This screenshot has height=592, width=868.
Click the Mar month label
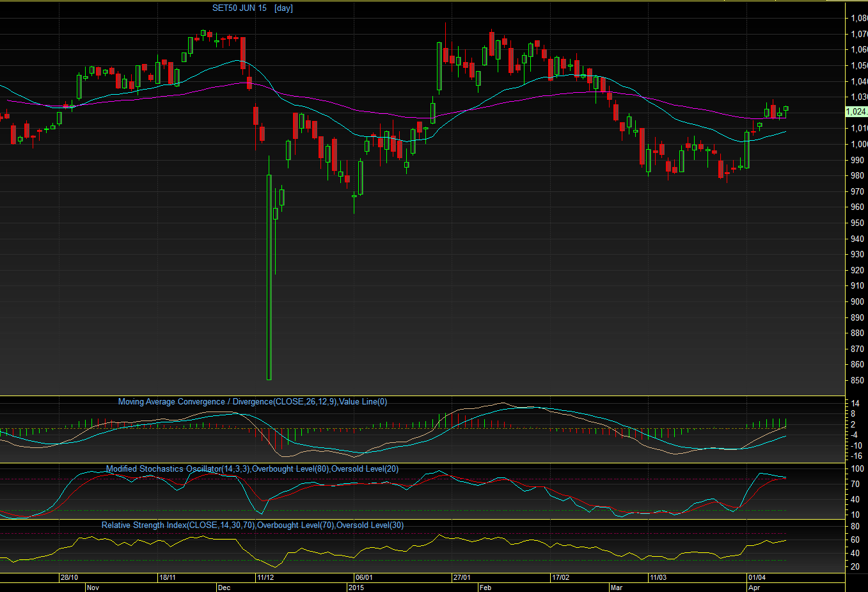(617, 588)
